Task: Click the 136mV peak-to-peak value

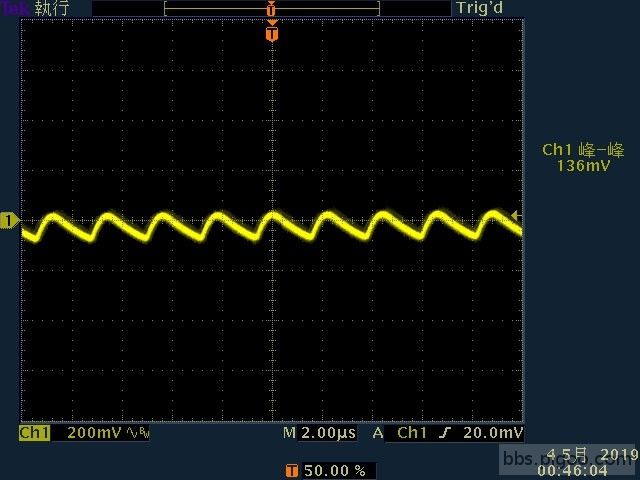Action: coord(583,166)
